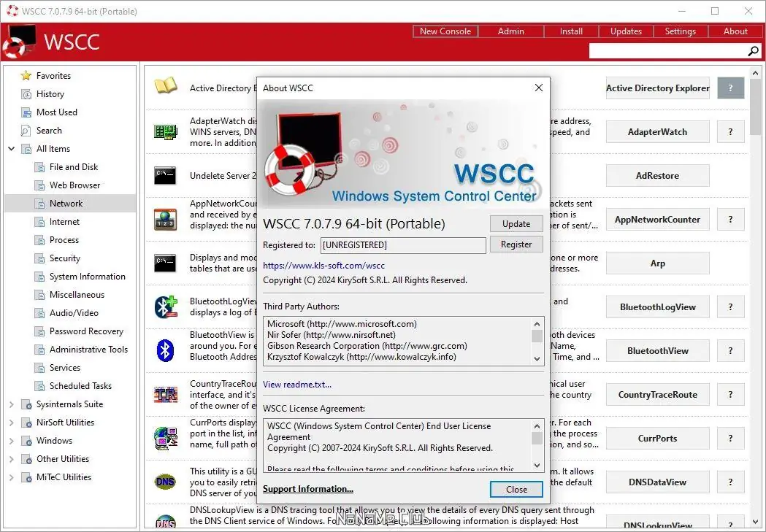
Task: Click the Register button
Action: 516,244
